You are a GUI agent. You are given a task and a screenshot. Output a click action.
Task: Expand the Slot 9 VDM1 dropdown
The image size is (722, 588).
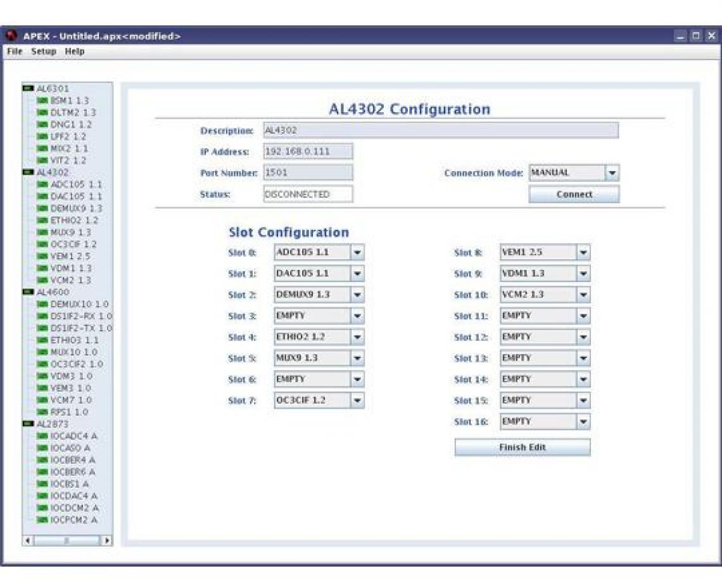pyautogui.click(x=582, y=274)
